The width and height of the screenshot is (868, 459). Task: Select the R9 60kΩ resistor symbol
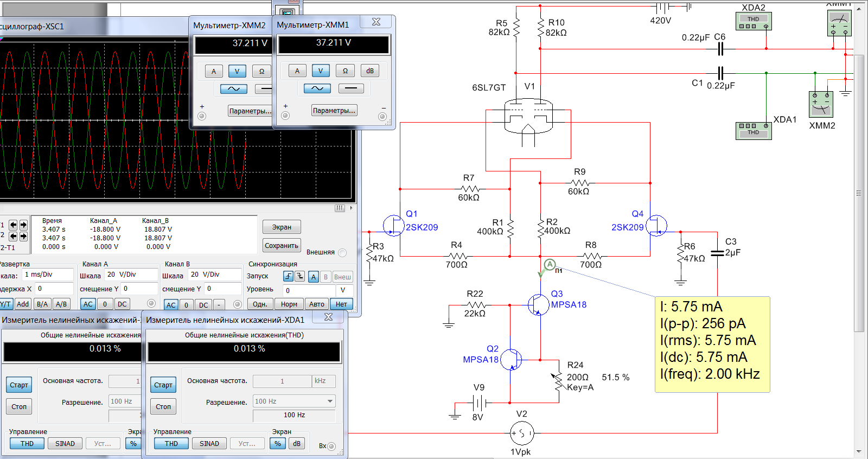[x=580, y=183]
